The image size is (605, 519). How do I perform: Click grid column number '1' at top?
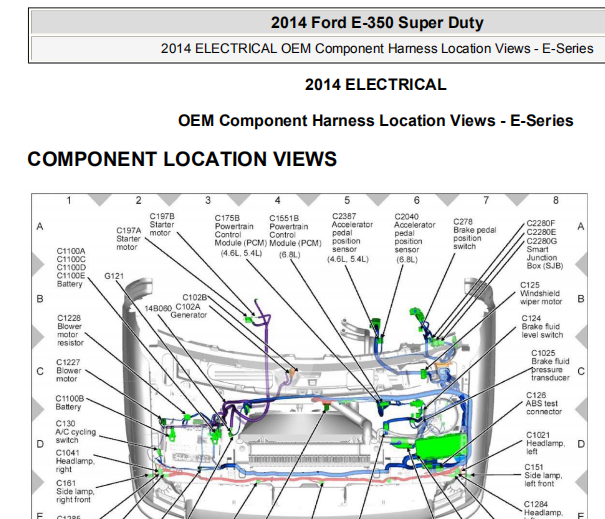[69, 200]
